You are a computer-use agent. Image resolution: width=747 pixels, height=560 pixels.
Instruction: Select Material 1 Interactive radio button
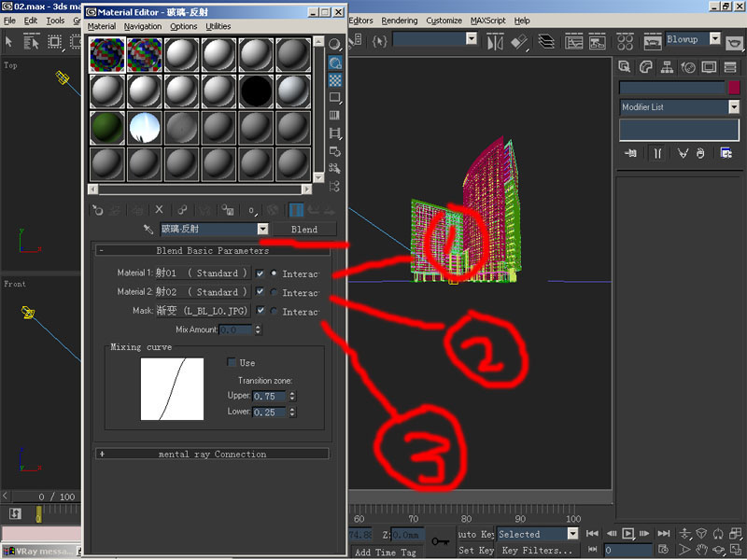pyautogui.click(x=274, y=273)
